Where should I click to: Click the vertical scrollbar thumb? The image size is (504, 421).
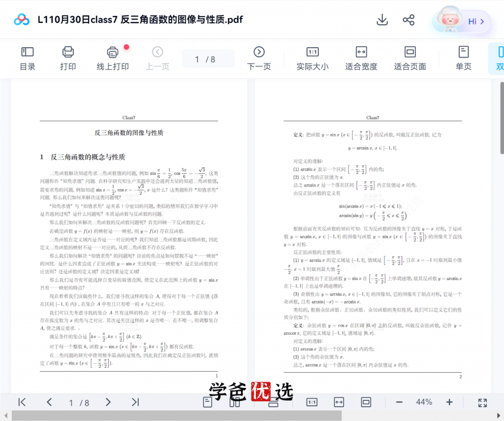coord(502,118)
